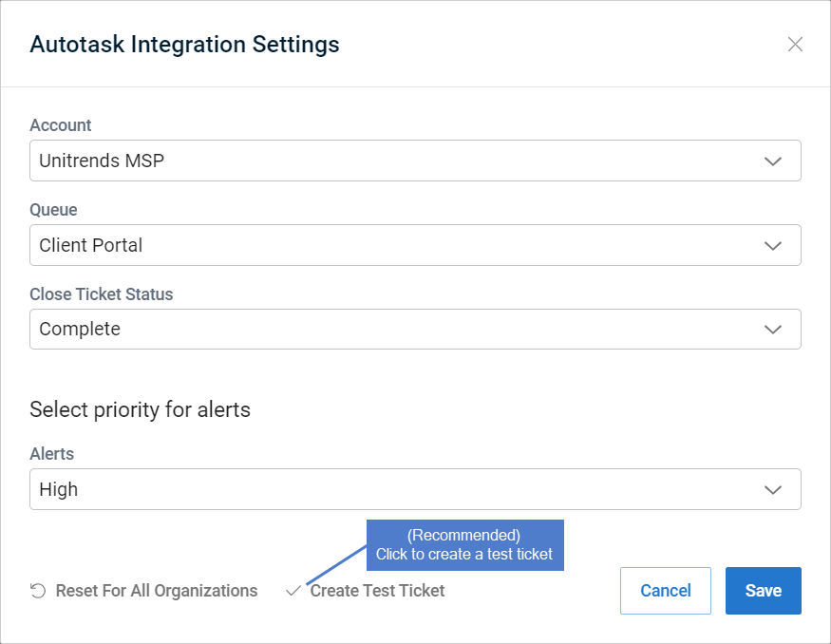The height and width of the screenshot is (644, 831).
Task: Click the Close Ticket Status label
Action: click(x=102, y=294)
